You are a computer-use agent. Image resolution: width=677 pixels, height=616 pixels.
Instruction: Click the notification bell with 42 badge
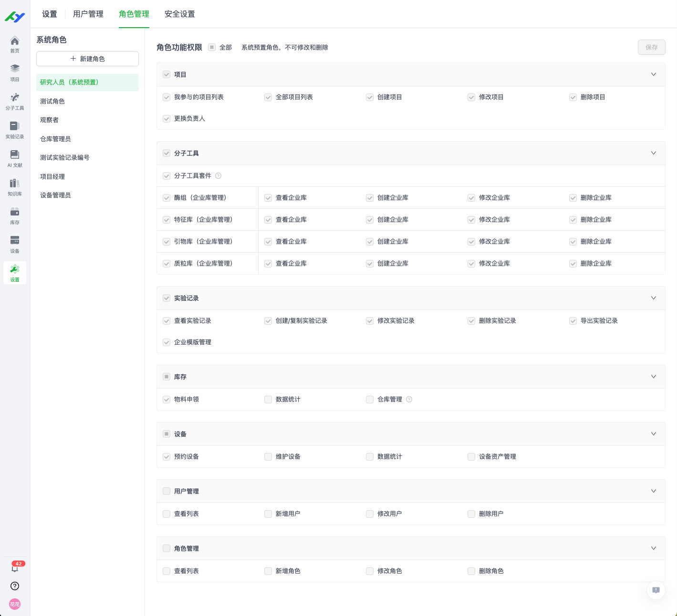(15, 567)
